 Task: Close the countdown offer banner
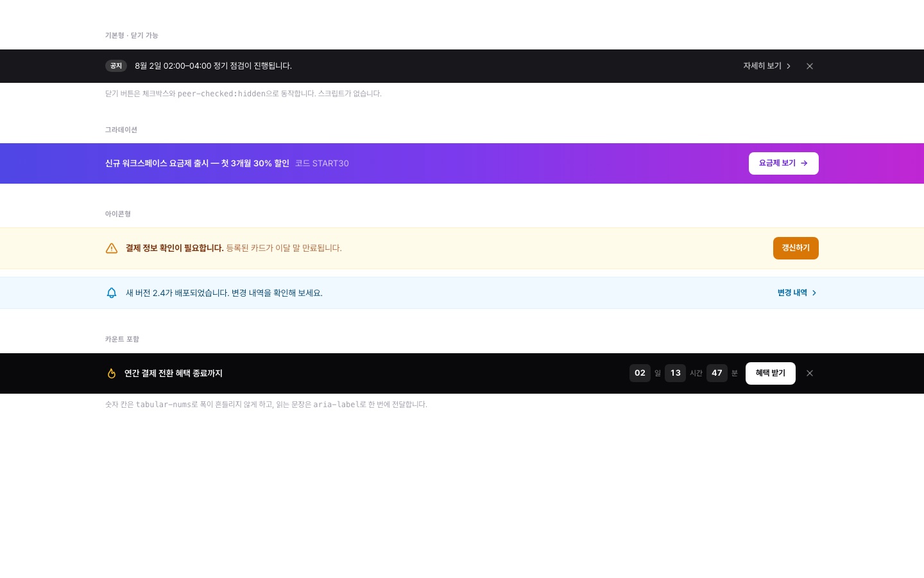[x=810, y=373]
